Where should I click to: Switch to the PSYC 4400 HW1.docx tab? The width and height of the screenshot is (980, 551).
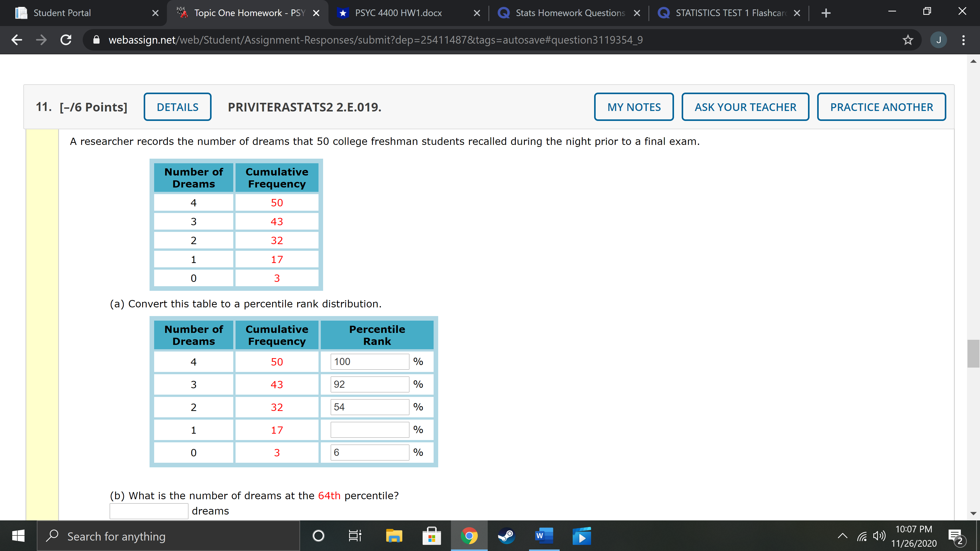(x=398, y=13)
